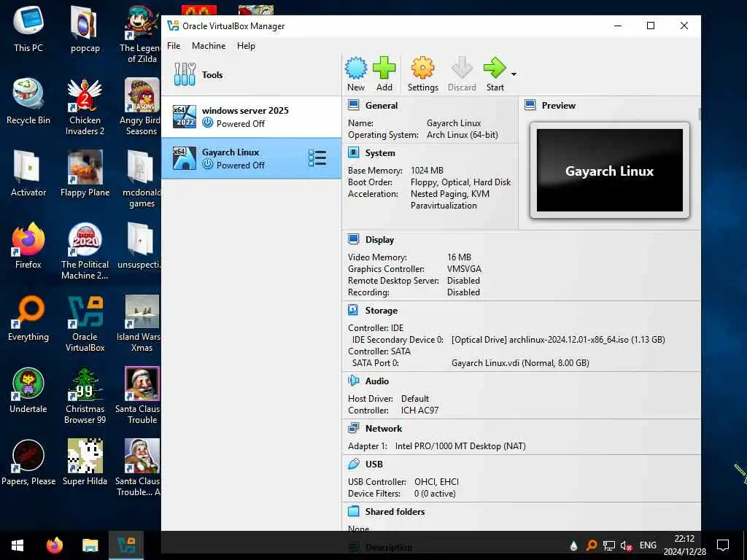Click the USB section header
This screenshot has width=747, height=560.
click(x=373, y=464)
